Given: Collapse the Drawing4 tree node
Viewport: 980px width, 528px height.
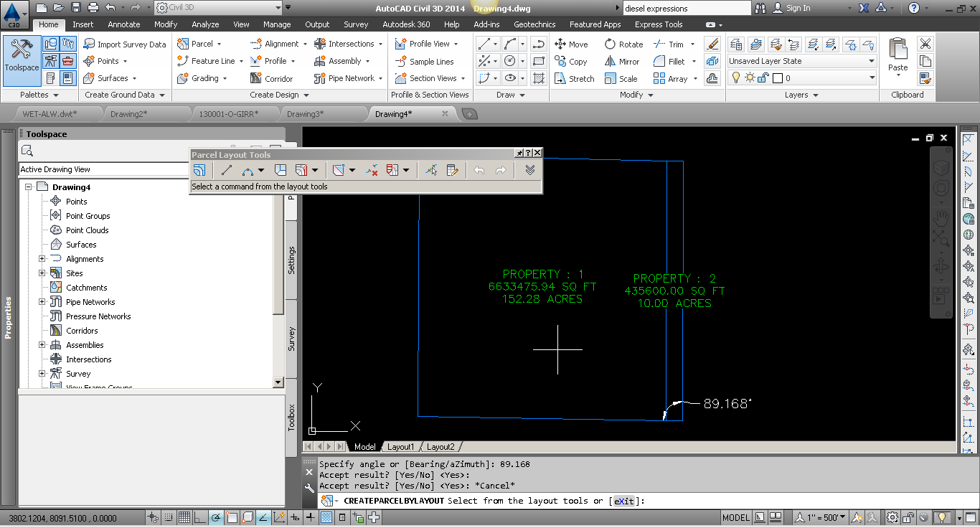Looking at the screenshot, I should [x=29, y=187].
